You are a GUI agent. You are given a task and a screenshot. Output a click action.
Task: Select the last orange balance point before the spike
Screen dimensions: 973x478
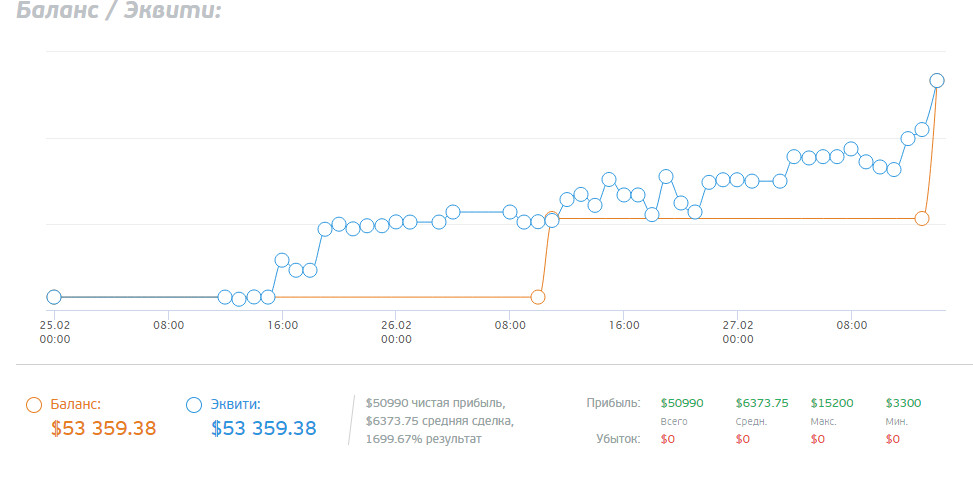tap(922, 218)
